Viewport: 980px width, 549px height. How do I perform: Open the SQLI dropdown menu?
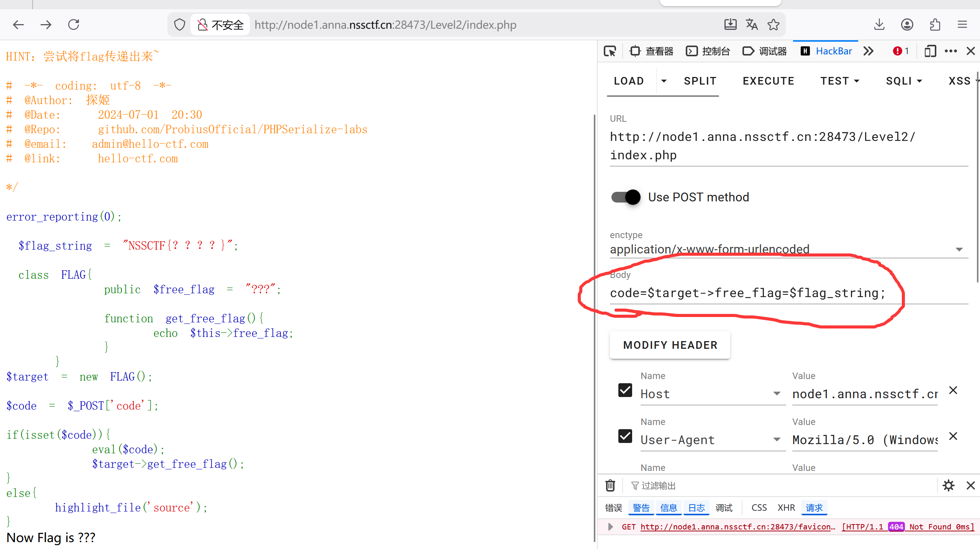(x=904, y=81)
